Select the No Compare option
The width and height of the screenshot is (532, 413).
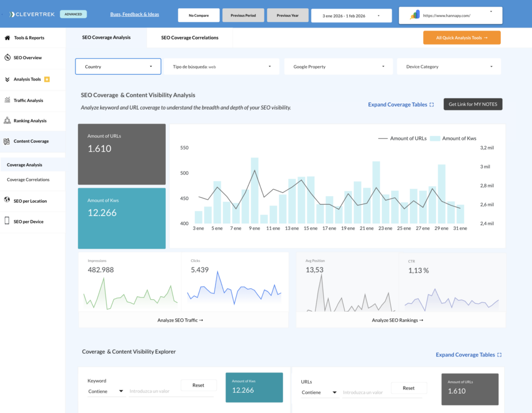coord(198,16)
